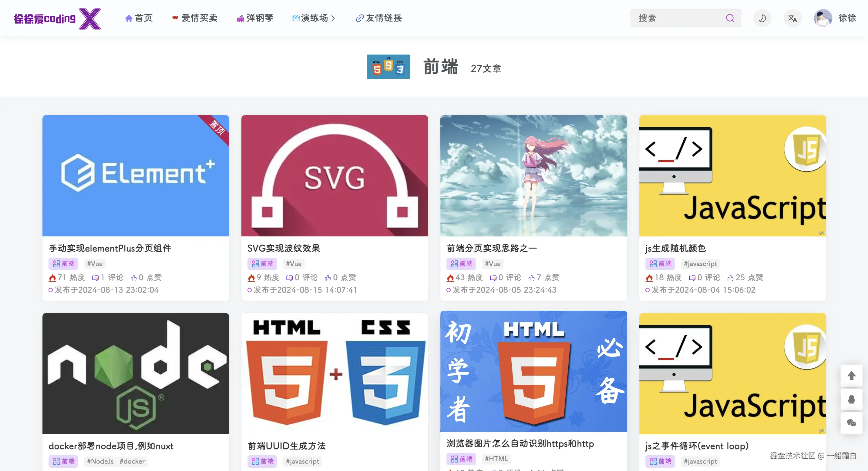Click the HTML5 CSS3 category icon
The width and height of the screenshot is (868, 471).
tap(388, 67)
